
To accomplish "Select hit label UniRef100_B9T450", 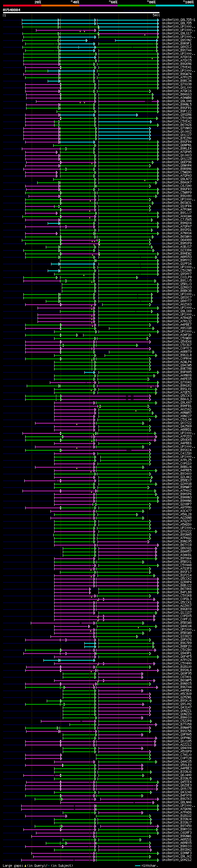I will tap(176, 826).
